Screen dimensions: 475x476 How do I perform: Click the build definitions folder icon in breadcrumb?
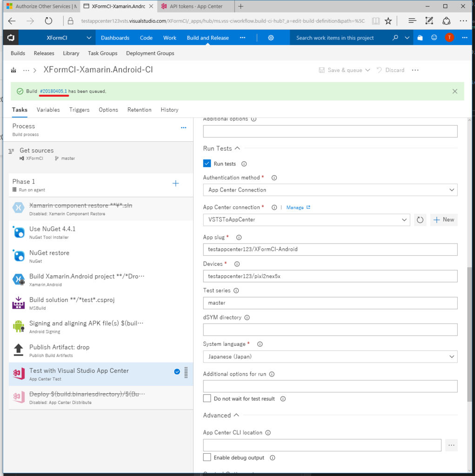(13, 70)
